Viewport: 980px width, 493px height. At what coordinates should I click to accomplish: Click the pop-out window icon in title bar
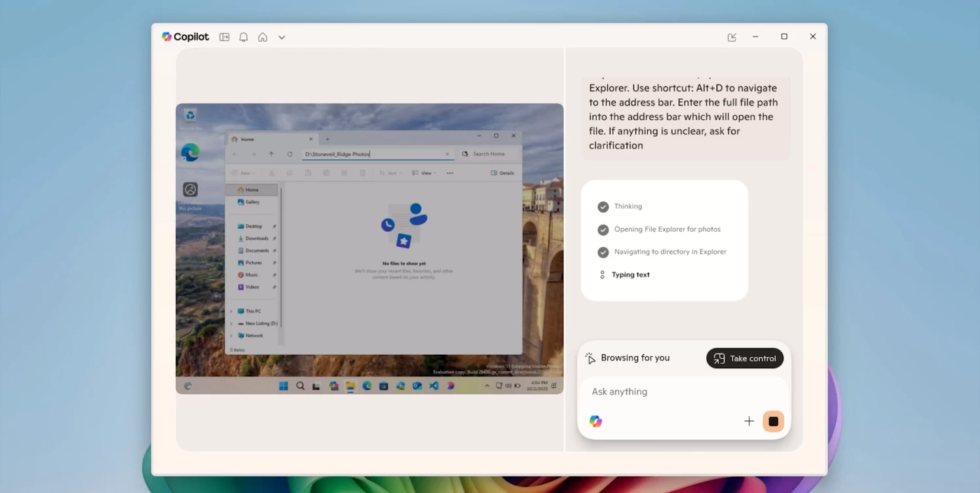pos(732,37)
